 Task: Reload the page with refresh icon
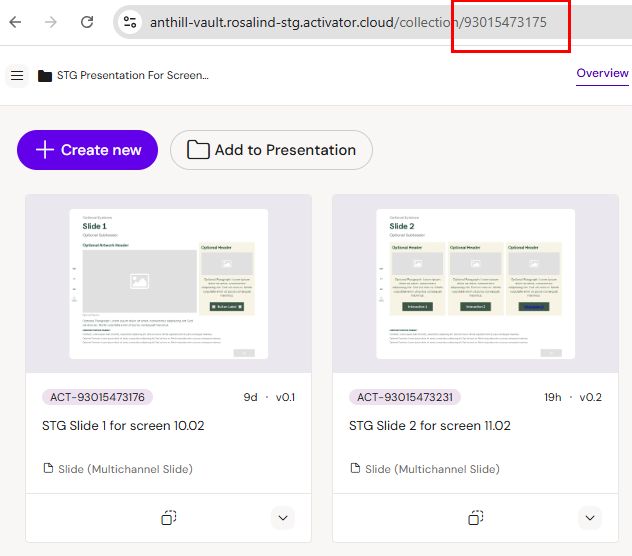pyautogui.click(x=87, y=22)
